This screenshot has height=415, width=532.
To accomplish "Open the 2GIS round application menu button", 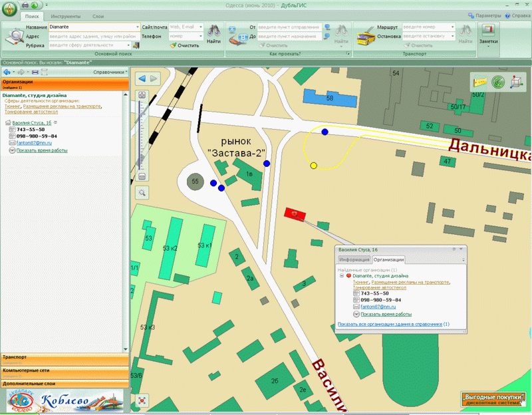I will [9, 9].
